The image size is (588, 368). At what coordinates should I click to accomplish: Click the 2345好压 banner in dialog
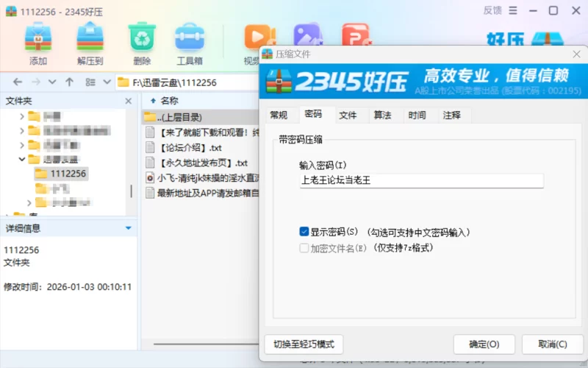(x=423, y=81)
